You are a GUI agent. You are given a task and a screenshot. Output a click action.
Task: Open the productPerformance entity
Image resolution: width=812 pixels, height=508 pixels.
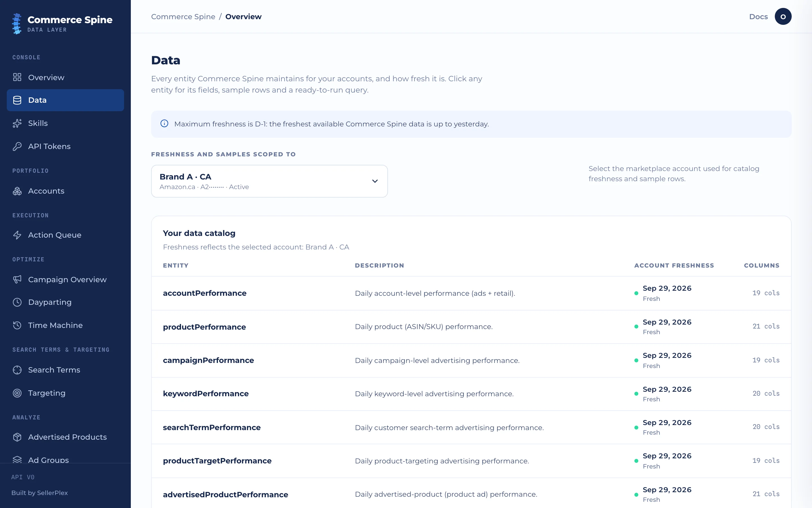[471, 327]
